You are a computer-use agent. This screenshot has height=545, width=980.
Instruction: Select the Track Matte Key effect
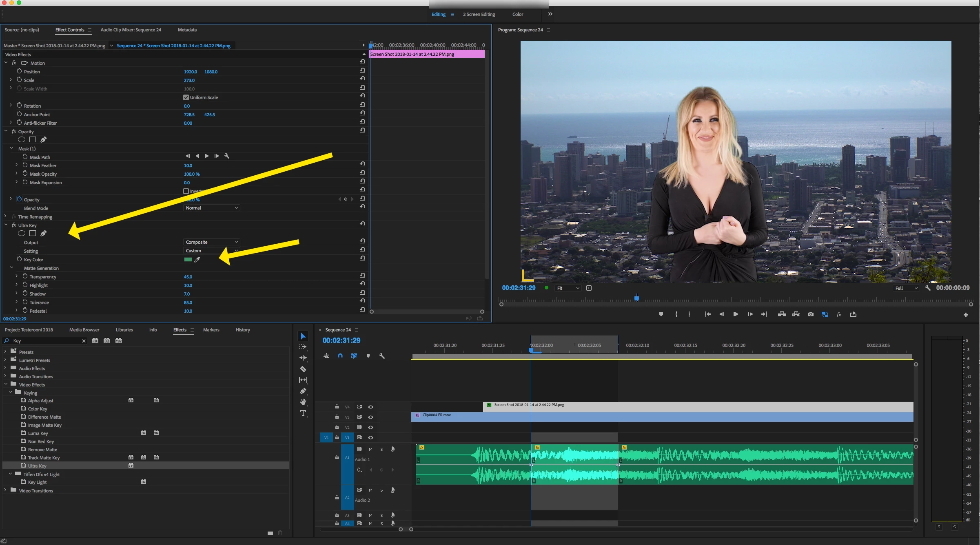44,458
